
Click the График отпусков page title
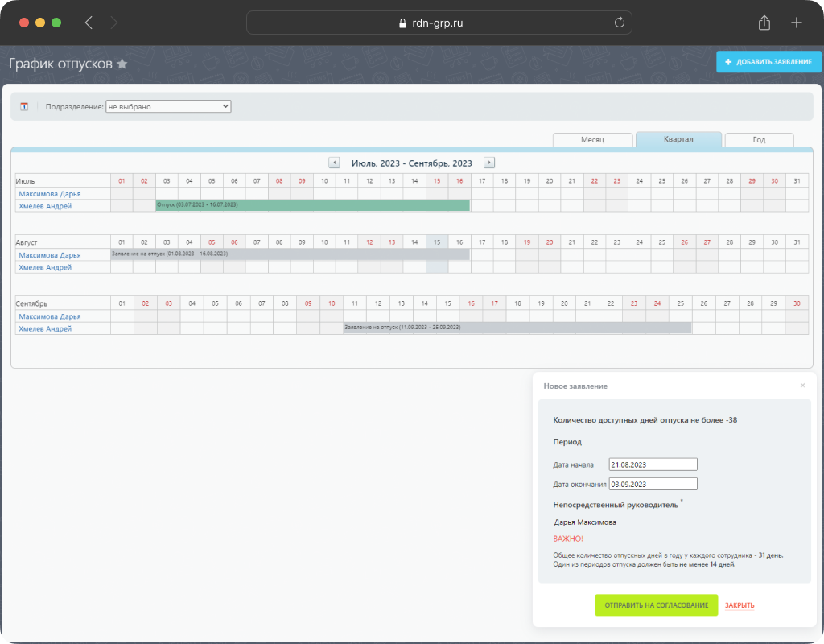61,64
